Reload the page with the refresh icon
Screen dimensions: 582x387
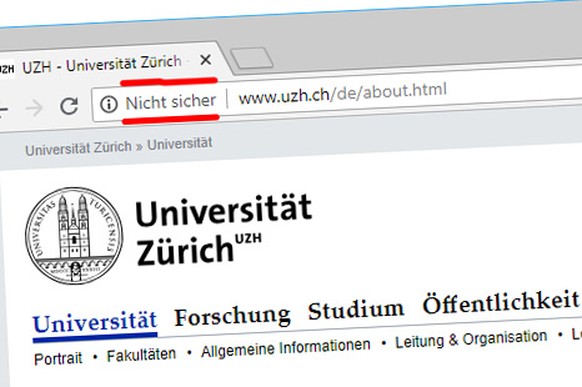(69, 106)
